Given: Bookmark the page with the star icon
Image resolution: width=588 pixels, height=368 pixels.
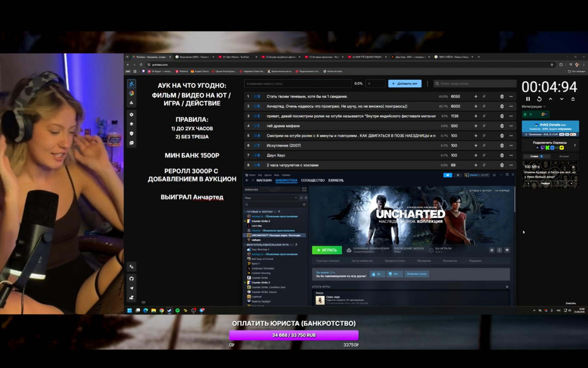Looking at the screenshot, I should [x=552, y=65].
